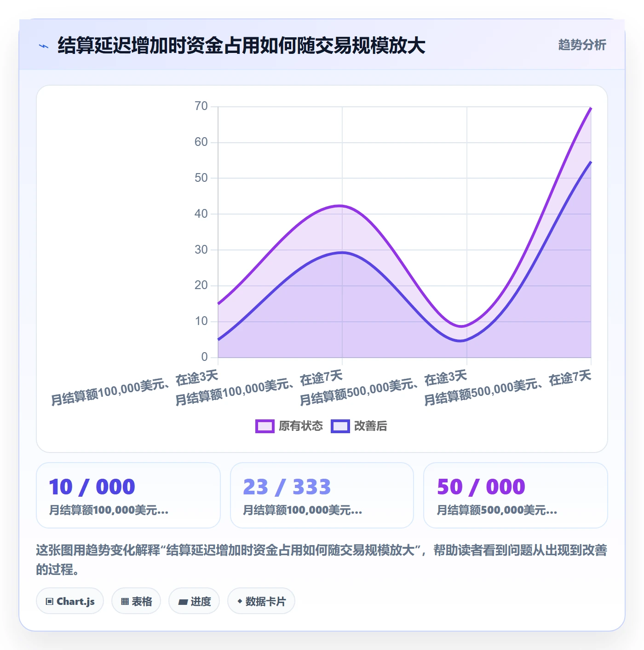Click the 改善后 legend text
The image size is (644, 650).
coord(371,426)
